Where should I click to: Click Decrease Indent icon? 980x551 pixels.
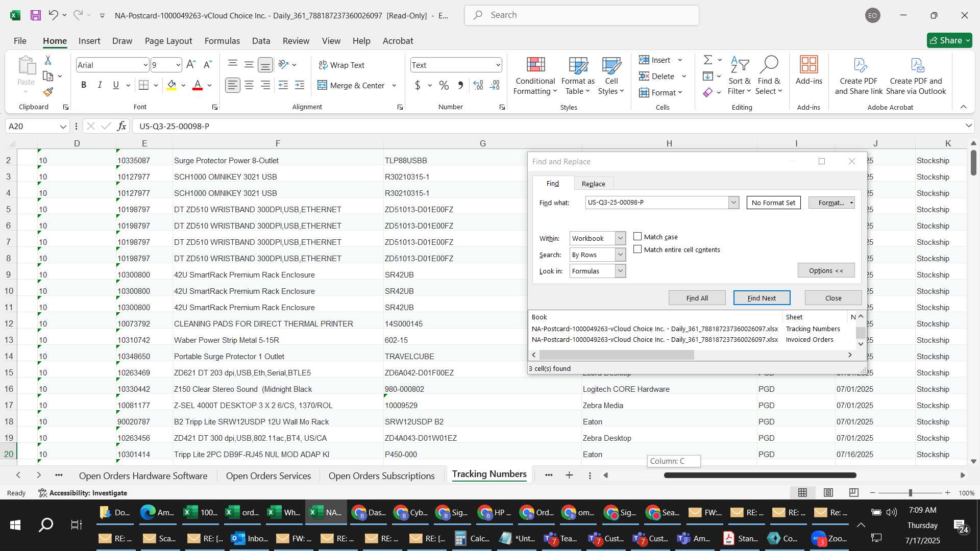(x=283, y=85)
